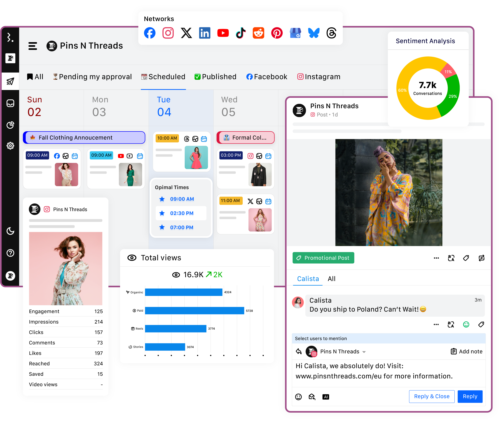
Task: Select the Reddit network icon
Action: (259, 33)
